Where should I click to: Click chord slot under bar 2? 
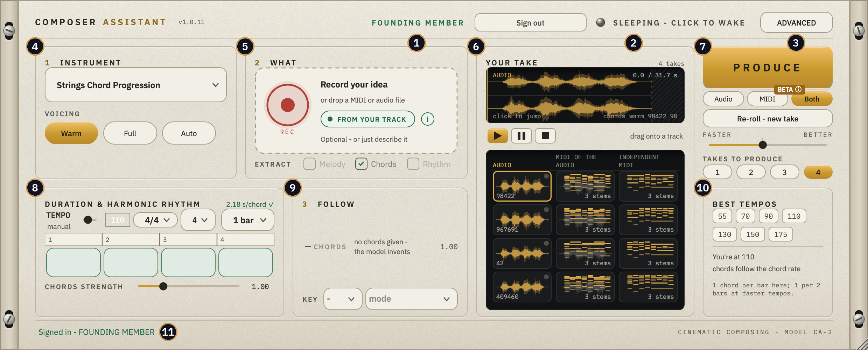pyautogui.click(x=131, y=262)
